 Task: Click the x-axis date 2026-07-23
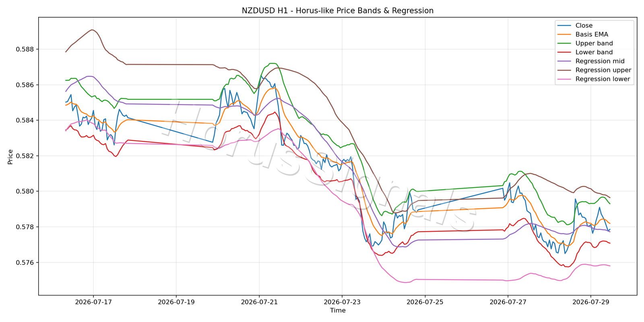tap(342, 301)
